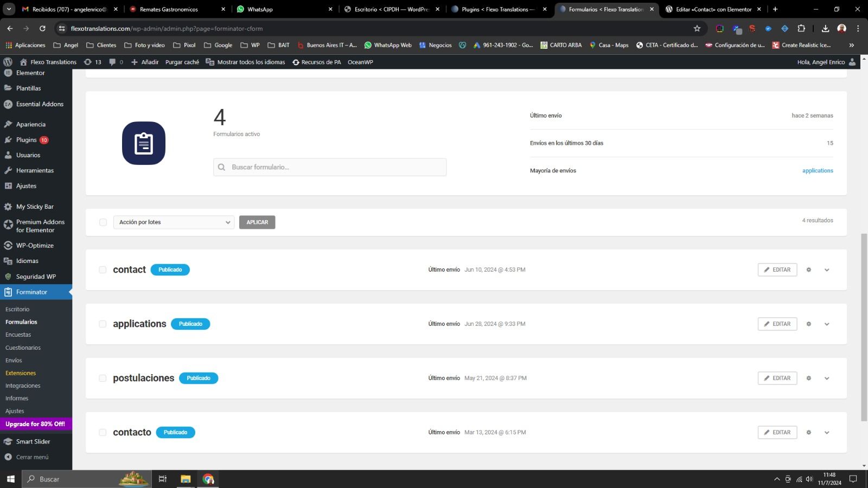Open Integraciones in Forminator submenu

pyautogui.click(x=23, y=386)
